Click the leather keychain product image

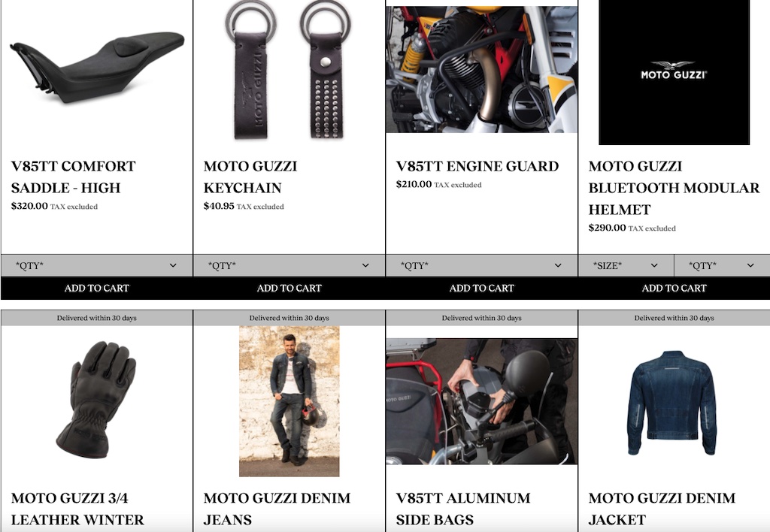pyautogui.click(x=288, y=70)
